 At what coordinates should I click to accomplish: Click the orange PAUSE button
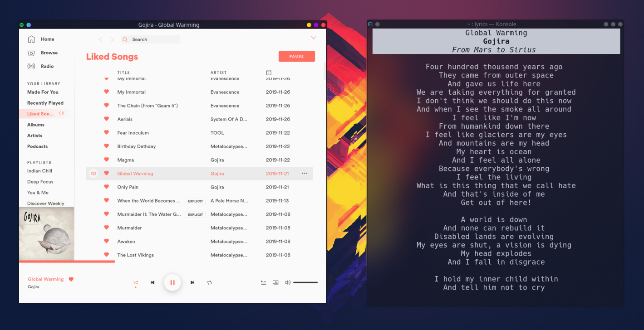tap(297, 56)
